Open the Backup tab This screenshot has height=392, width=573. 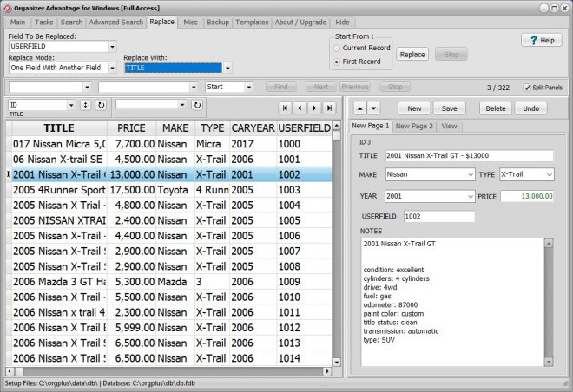tap(218, 23)
